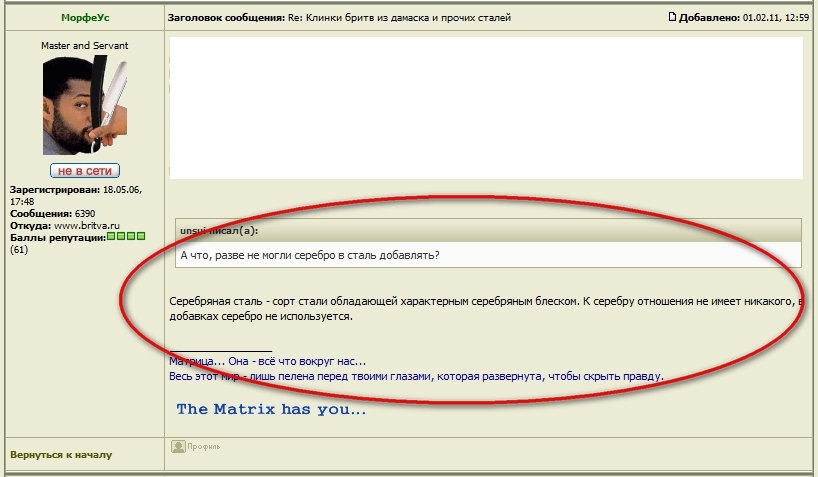Click the reputation count (61)
Viewport: 818px width, 477px height.
click(x=20, y=249)
